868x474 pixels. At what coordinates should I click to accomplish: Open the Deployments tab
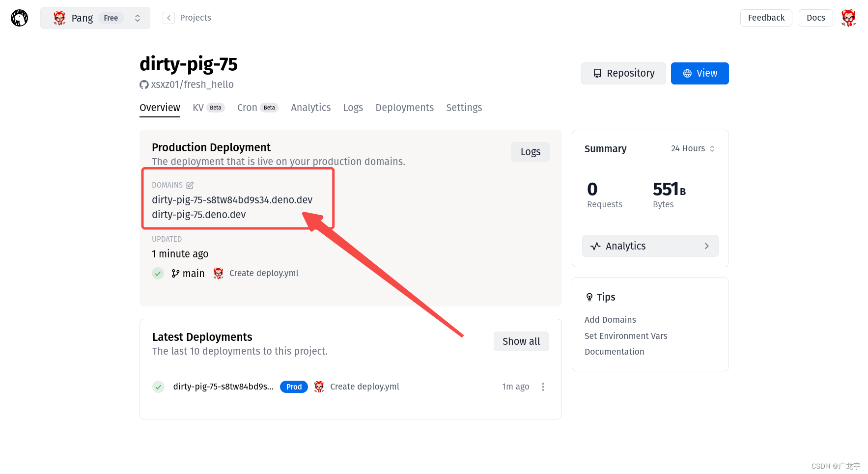point(404,108)
